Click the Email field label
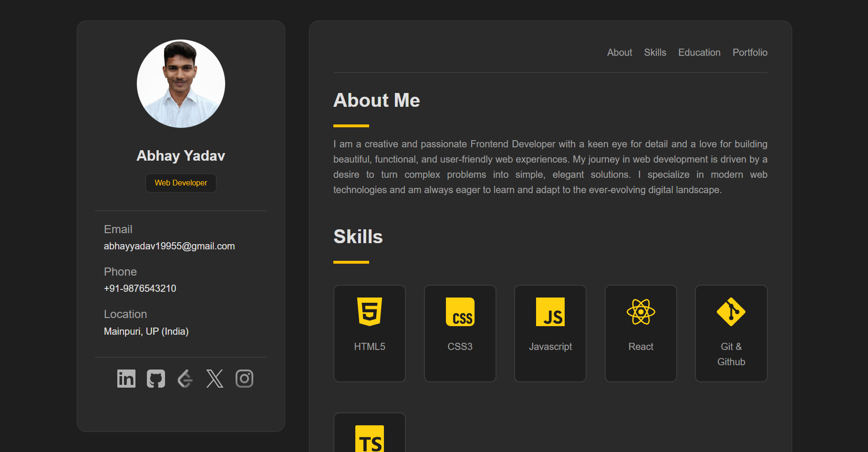The height and width of the screenshot is (452, 868). (x=118, y=229)
